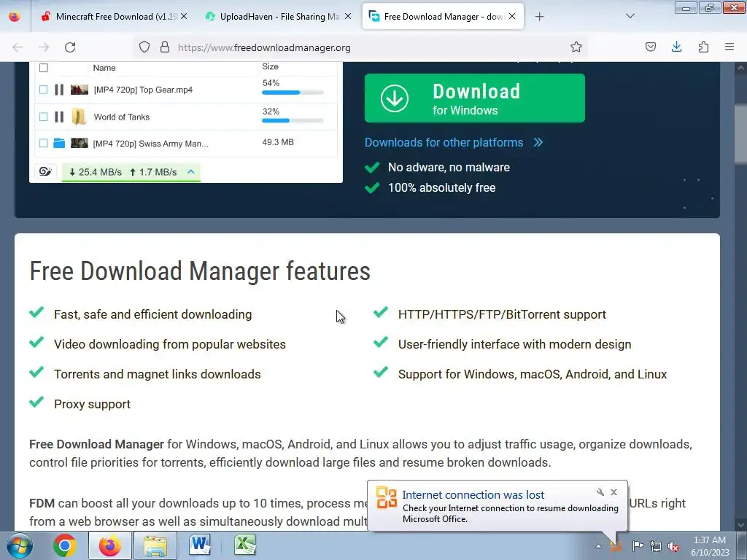The height and width of the screenshot is (560, 747).
Task: Click the Microsoft Office notification icon
Action: [x=387, y=497]
